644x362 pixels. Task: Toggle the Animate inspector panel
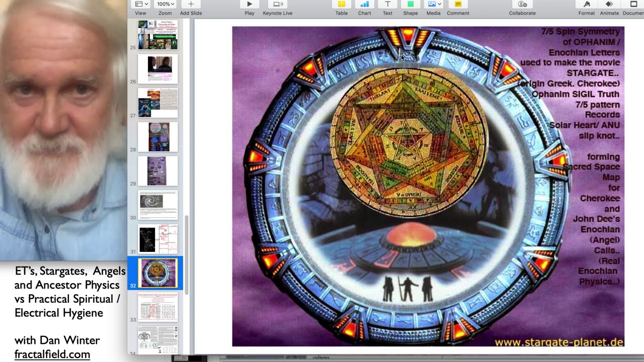[x=609, y=5]
